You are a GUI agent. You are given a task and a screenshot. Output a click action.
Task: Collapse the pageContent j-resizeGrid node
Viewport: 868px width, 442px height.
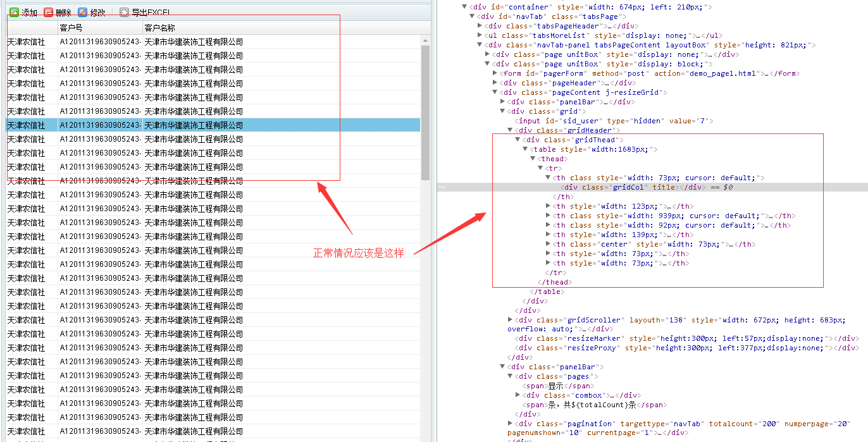pyautogui.click(x=495, y=92)
